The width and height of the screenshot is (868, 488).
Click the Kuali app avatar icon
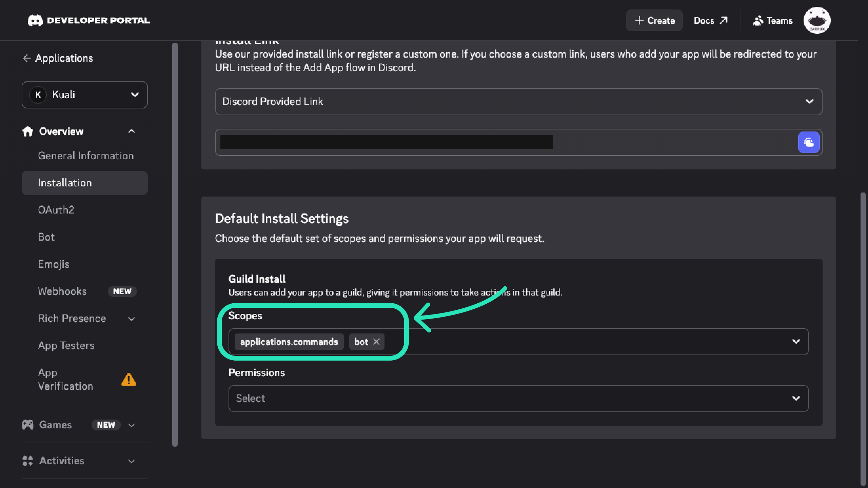pyautogui.click(x=38, y=95)
